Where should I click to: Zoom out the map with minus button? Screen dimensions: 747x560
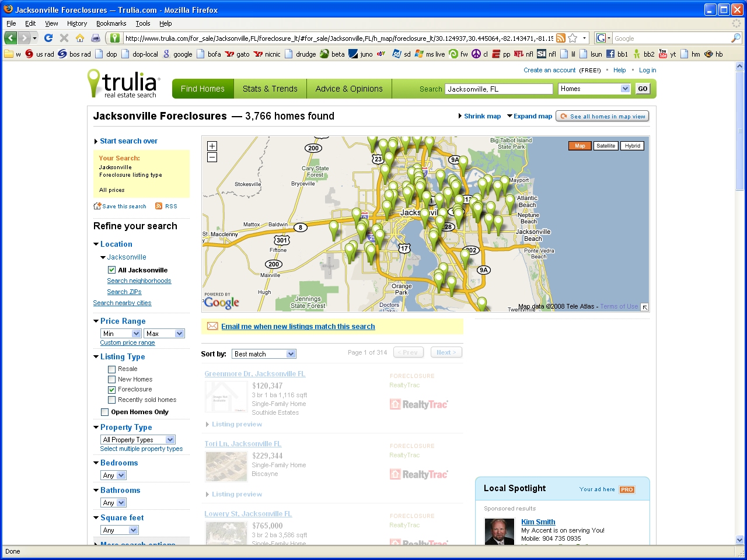click(212, 157)
